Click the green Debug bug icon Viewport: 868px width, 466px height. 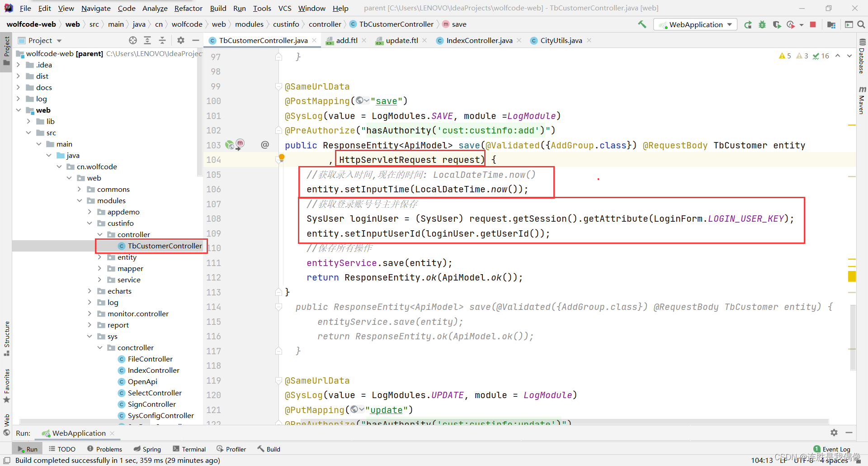[762, 24]
